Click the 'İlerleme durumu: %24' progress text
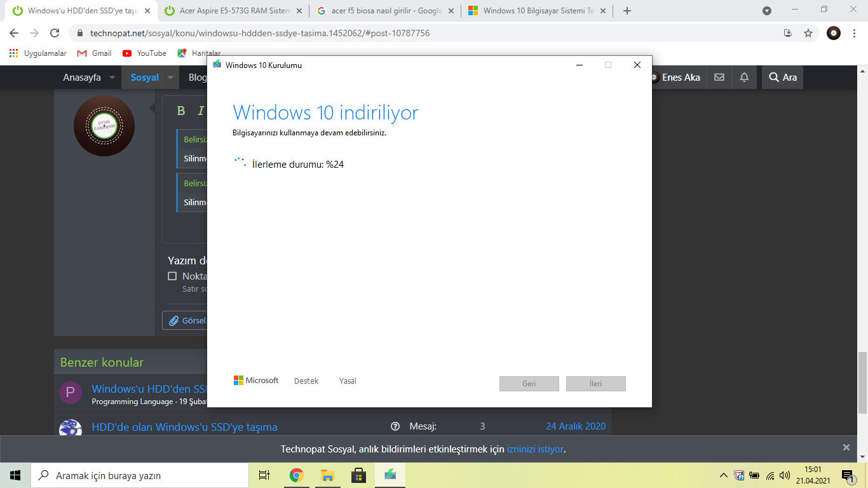868x488 pixels. [298, 165]
